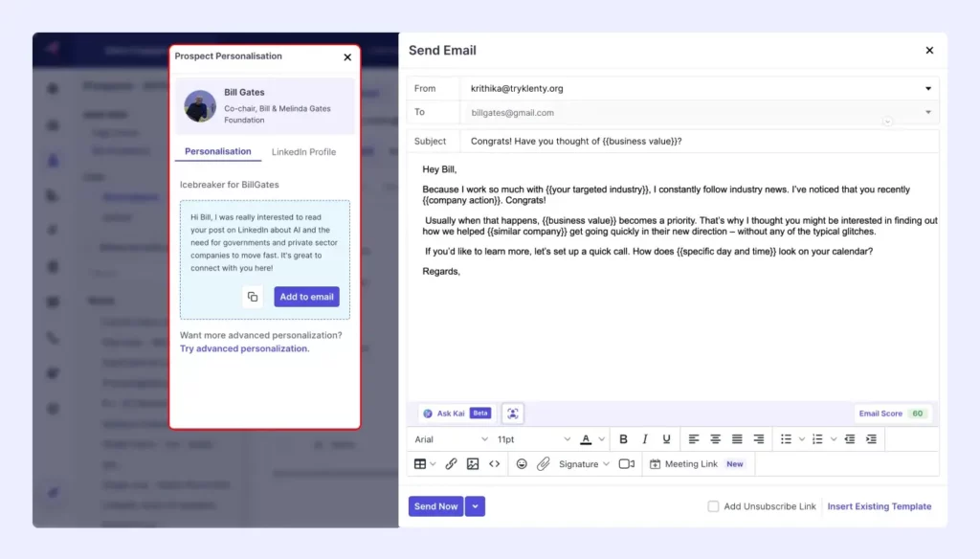View the Email Score 60 badge
This screenshot has height=559, width=980.
(x=892, y=414)
